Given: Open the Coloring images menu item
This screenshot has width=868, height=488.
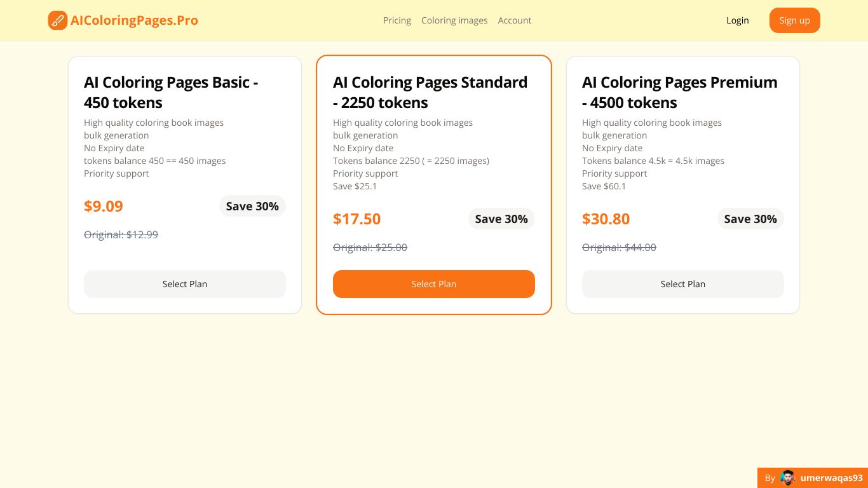Looking at the screenshot, I should click(x=454, y=20).
